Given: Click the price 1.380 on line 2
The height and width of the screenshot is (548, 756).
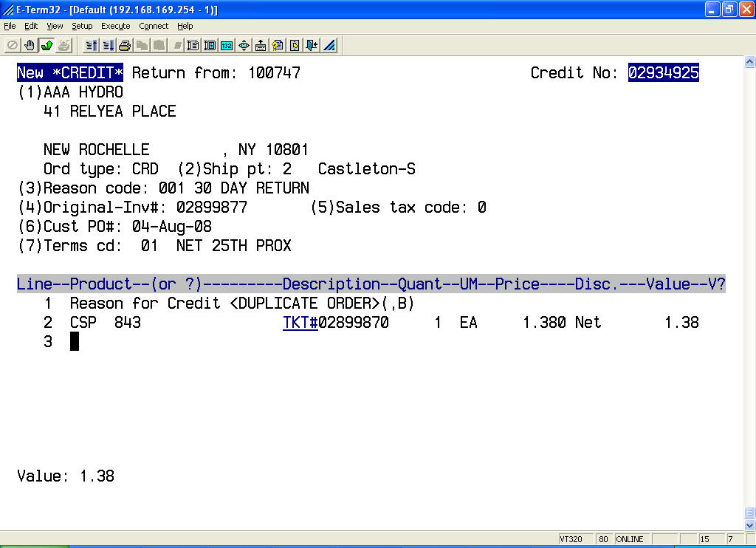Looking at the screenshot, I should tap(544, 322).
